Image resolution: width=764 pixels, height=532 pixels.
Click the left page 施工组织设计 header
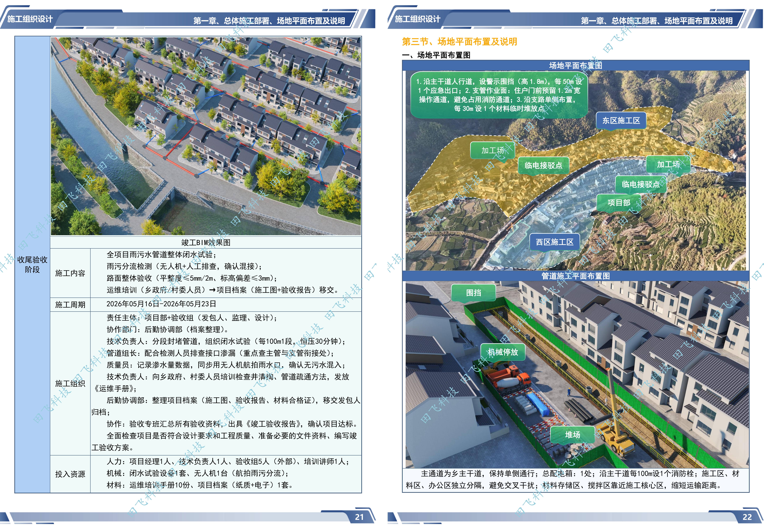click(30, 19)
